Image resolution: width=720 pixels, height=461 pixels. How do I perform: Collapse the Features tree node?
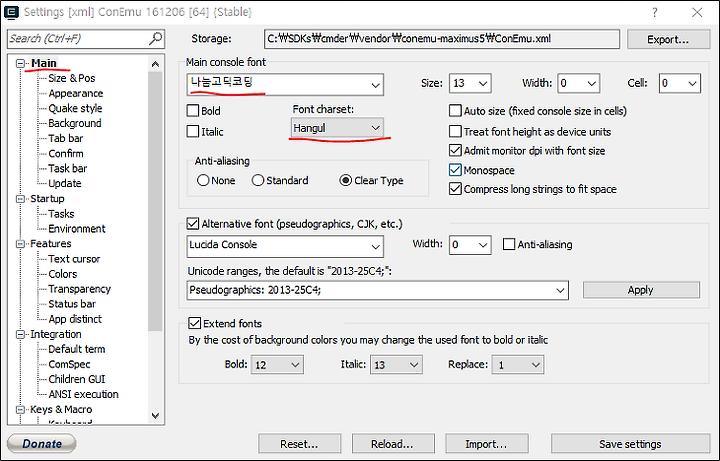click(x=21, y=244)
